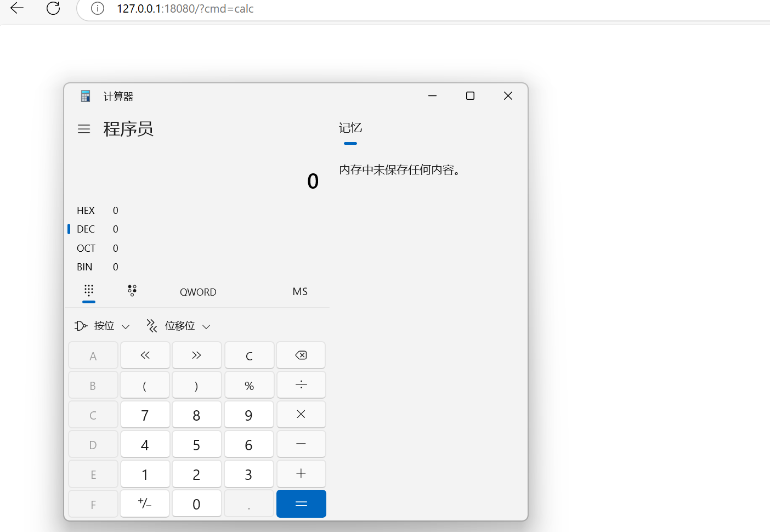Expand the 位移位 bit shift dropdown

click(x=178, y=326)
